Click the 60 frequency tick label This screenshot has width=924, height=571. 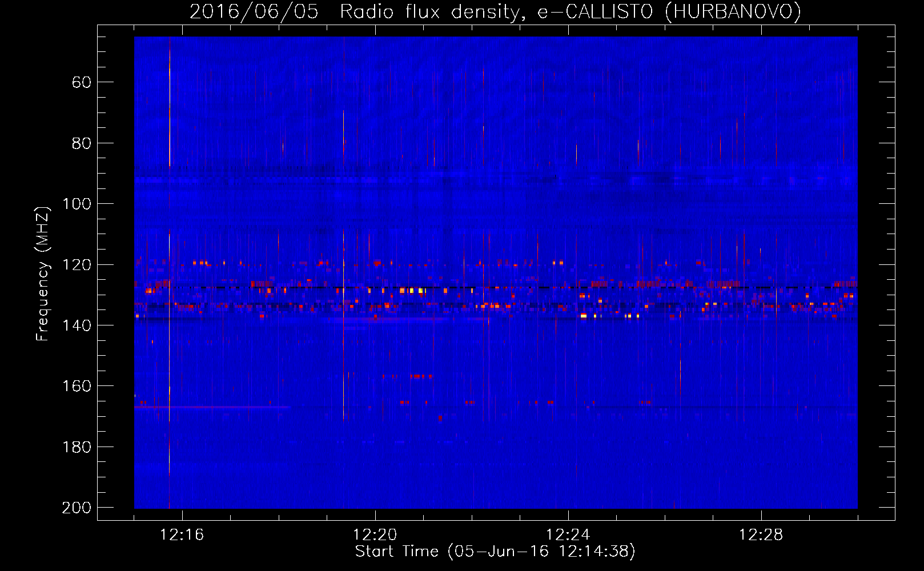pyautogui.click(x=82, y=82)
